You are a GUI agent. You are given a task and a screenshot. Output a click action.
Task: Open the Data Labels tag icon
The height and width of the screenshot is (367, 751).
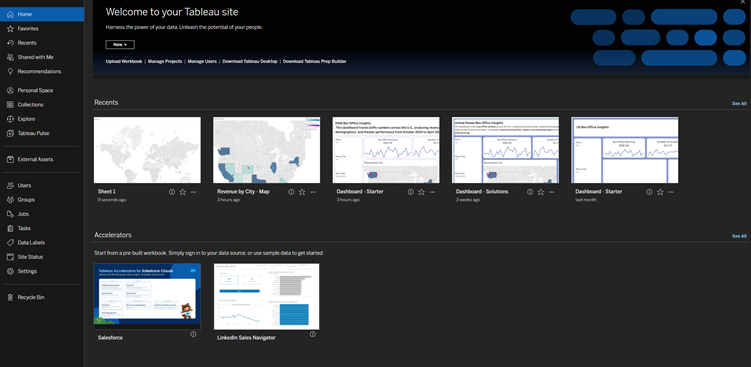(10, 242)
